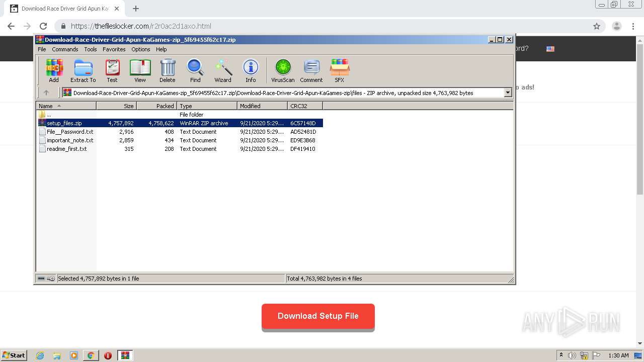
Task: Click the WinRAR ZIP archive type cell
Action: (x=204, y=123)
